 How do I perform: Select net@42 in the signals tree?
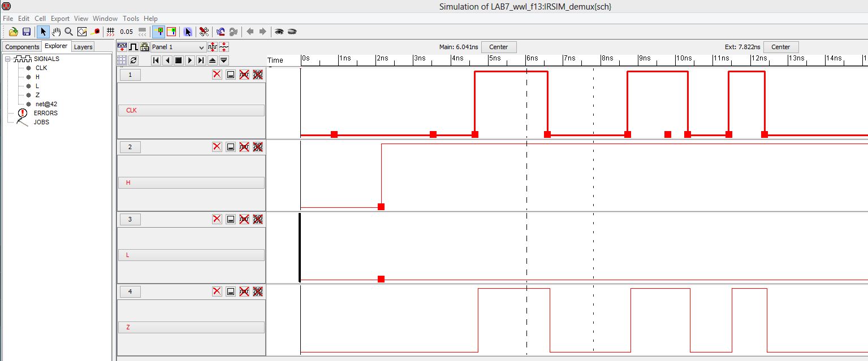tap(46, 104)
